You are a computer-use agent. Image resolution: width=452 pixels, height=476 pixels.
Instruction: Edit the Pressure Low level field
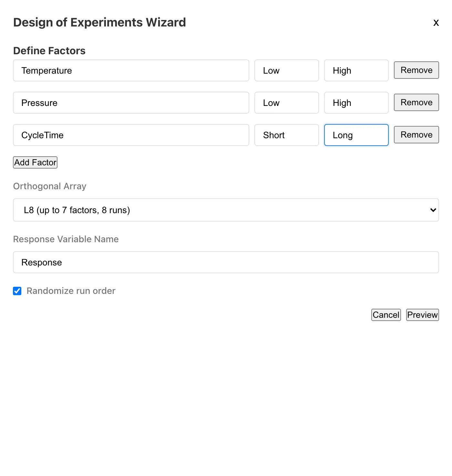pyautogui.click(x=286, y=103)
